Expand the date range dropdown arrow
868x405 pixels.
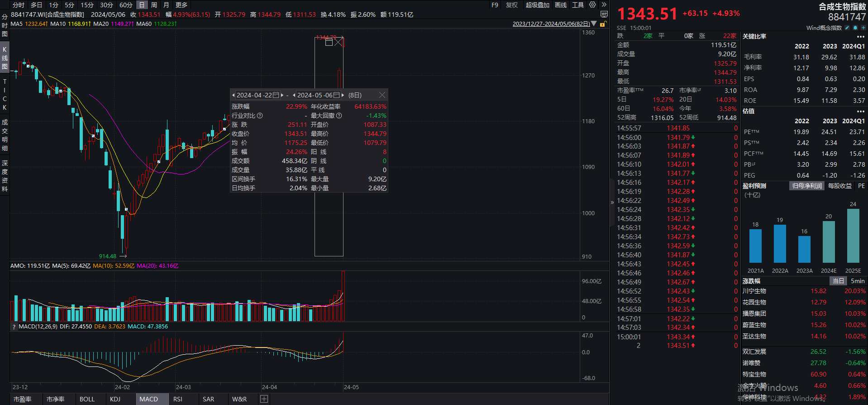[594, 24]
